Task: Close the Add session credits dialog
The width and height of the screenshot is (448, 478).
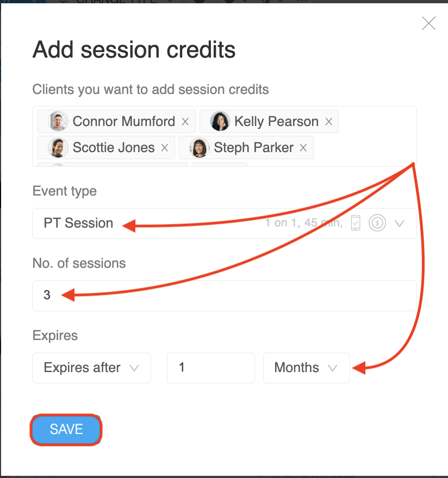Action: pyautogui.click(x=428, y=23)
